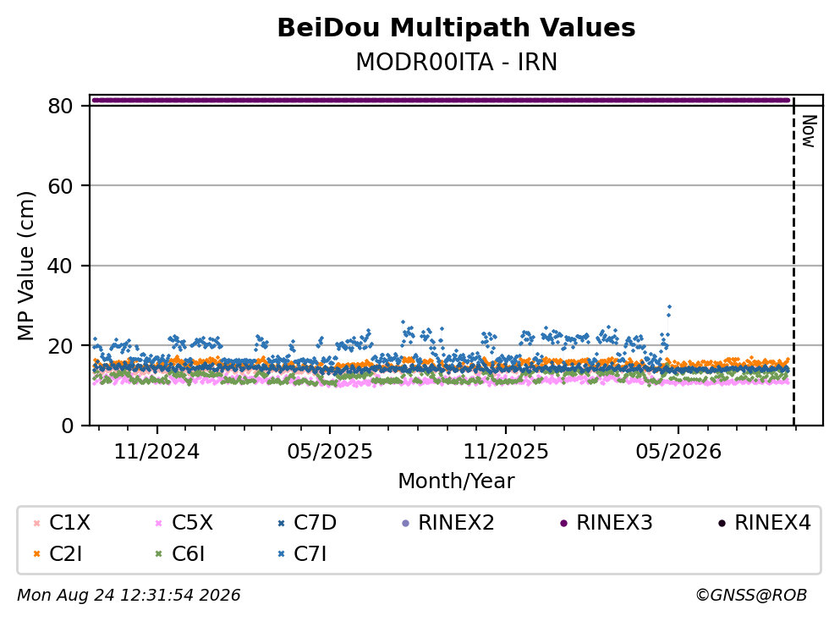The width and height of the screenshot is (840, 621).
Task: Click the MP Value (cm) axis label
Action: click(25, 266)
